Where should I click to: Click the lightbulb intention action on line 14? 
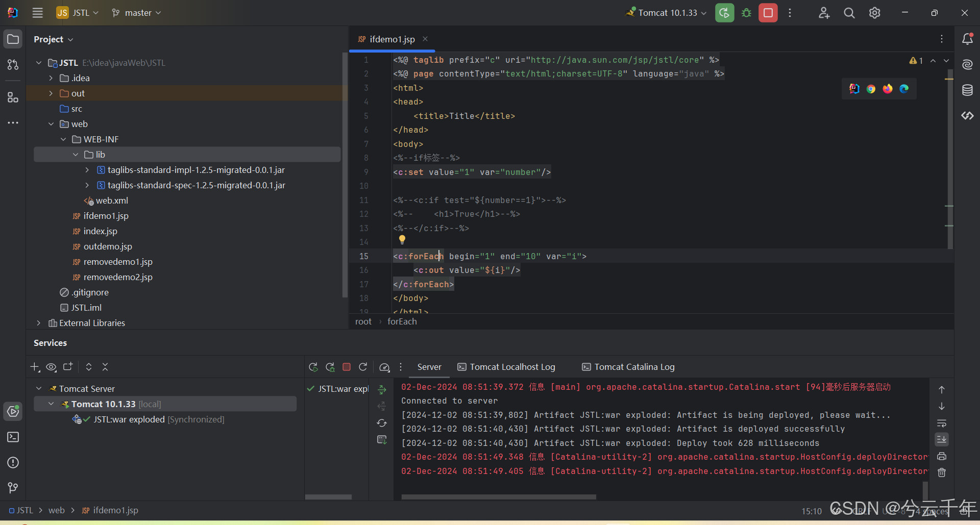(402, 239)
